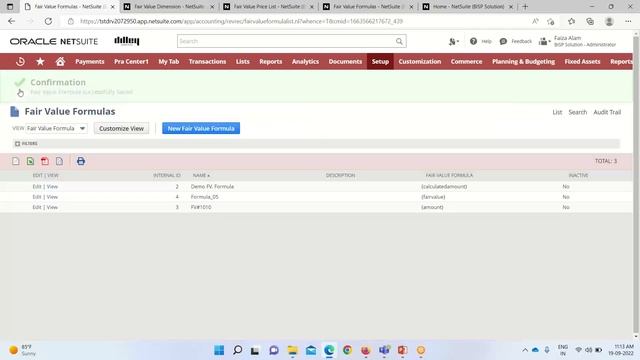Open the Audit Trail link

[607, 112]
